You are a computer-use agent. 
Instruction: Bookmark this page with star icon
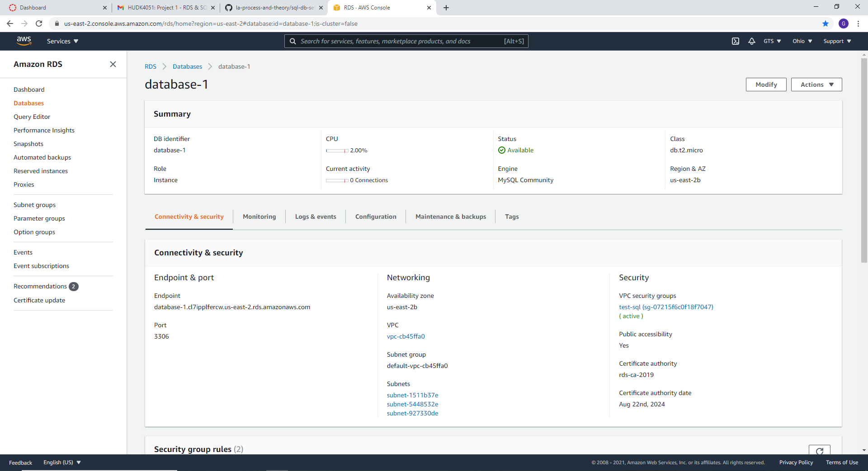(x=826, y=24)
